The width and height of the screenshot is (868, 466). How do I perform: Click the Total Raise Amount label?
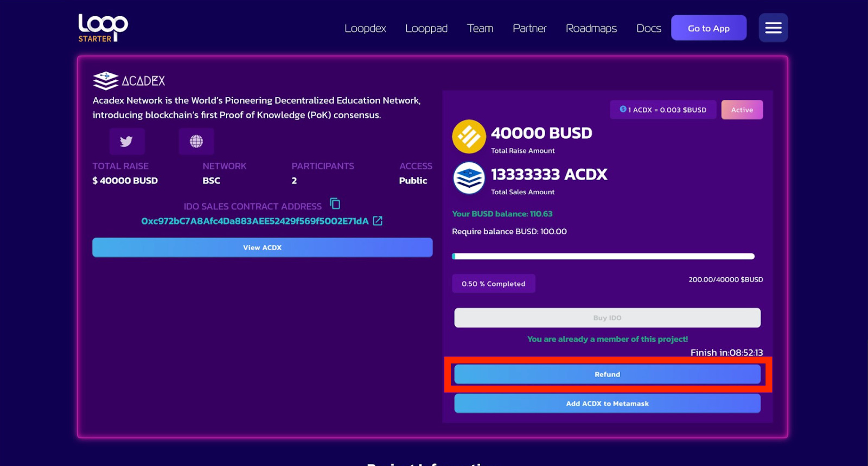click(x=523, y=151)
